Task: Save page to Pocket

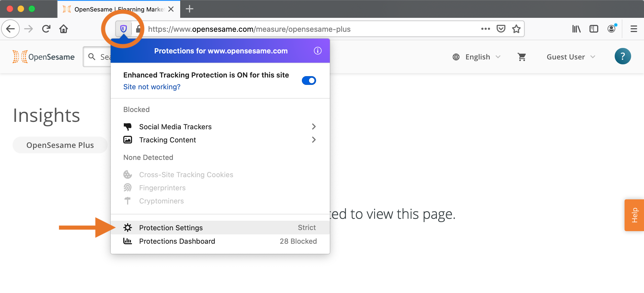Action: (x=501, y=29)
